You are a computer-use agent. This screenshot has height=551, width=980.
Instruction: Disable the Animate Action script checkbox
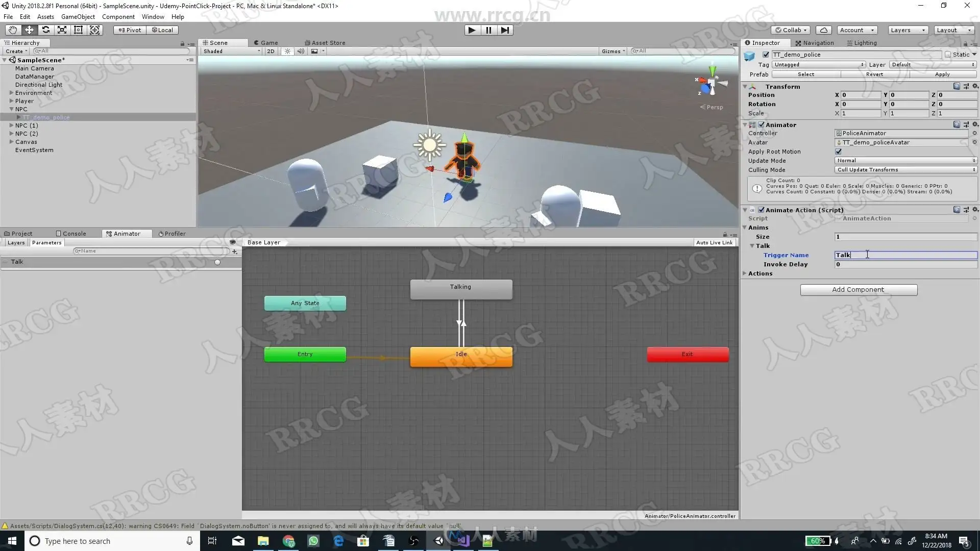(x=762, y=210)
